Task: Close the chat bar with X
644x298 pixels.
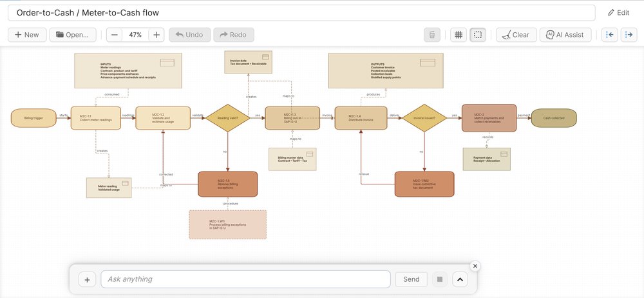Action: 475,266
